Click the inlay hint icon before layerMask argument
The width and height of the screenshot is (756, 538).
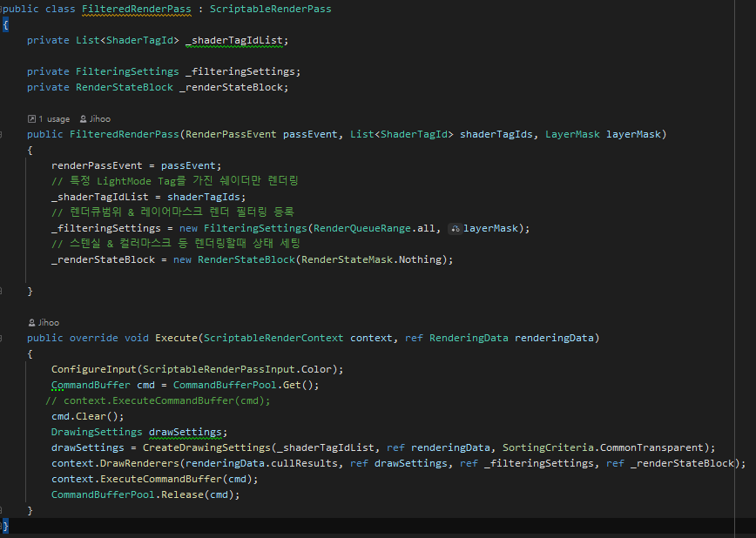[456, 228]
